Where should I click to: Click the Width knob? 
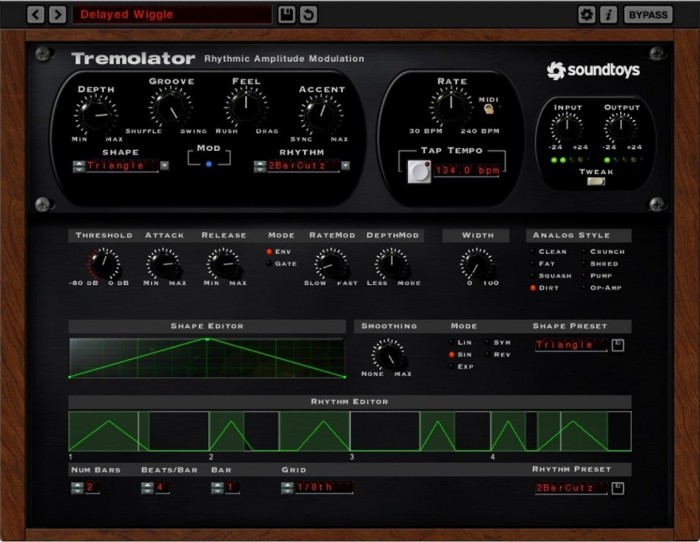point(477,264)
